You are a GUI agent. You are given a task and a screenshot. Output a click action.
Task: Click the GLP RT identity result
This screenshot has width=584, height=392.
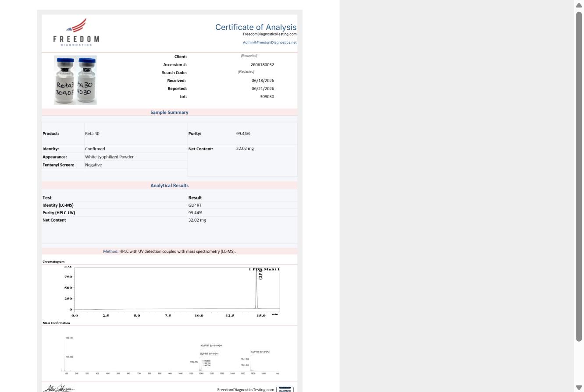[195, 205]
